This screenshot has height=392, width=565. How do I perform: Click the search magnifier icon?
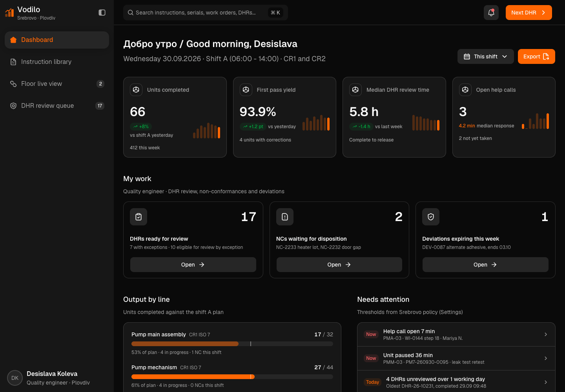131,13
